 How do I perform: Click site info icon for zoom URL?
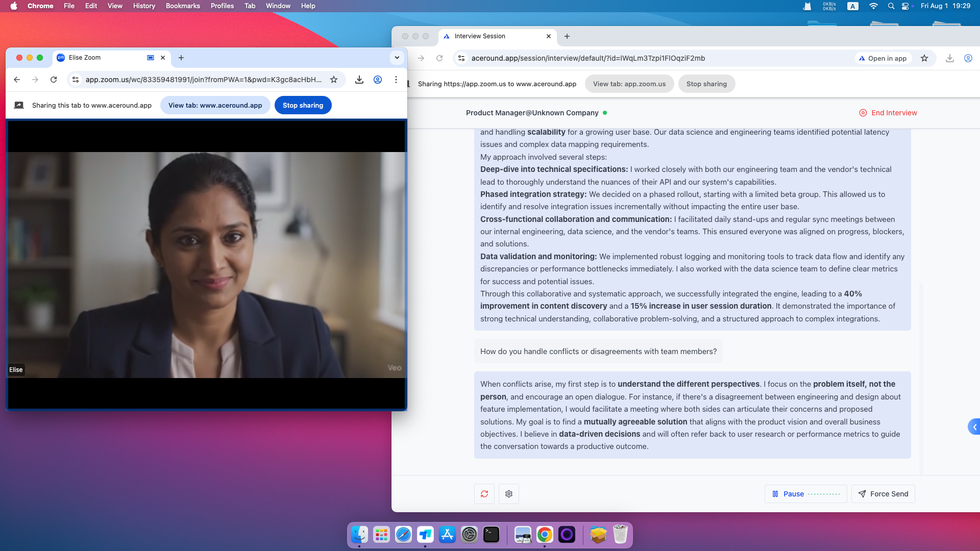(x=76, y=80)
